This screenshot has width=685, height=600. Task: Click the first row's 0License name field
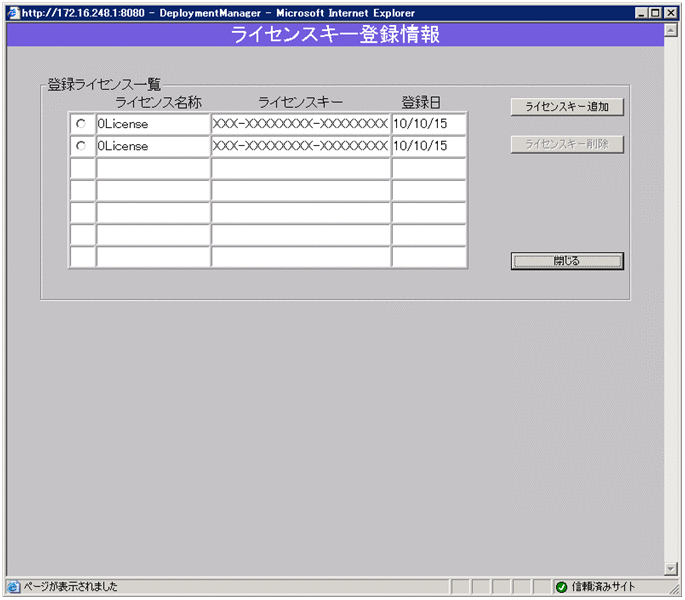(153, 124)
